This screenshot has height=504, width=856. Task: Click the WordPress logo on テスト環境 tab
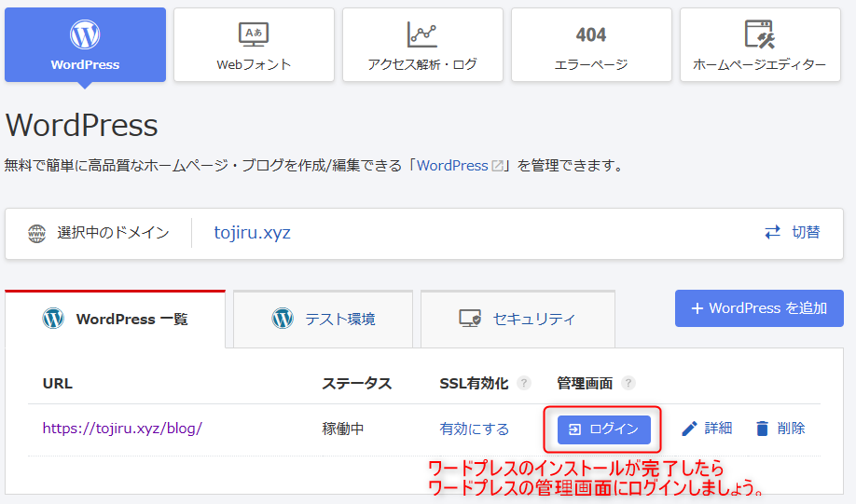click(283, 319)
